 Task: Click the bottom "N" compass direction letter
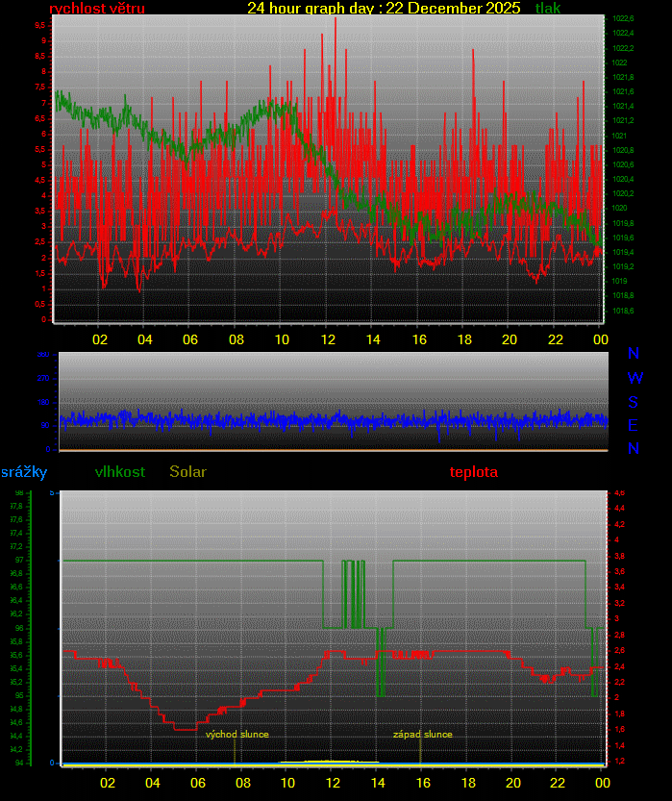click(x=634, y=448)
